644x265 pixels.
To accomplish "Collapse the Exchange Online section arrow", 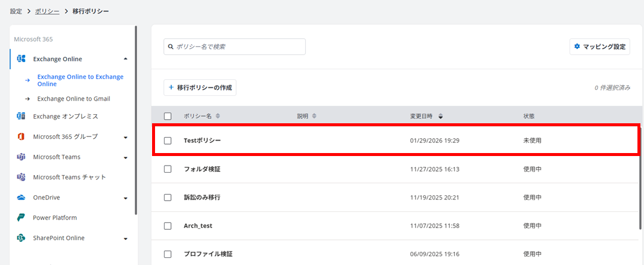I will click(126, 59).
